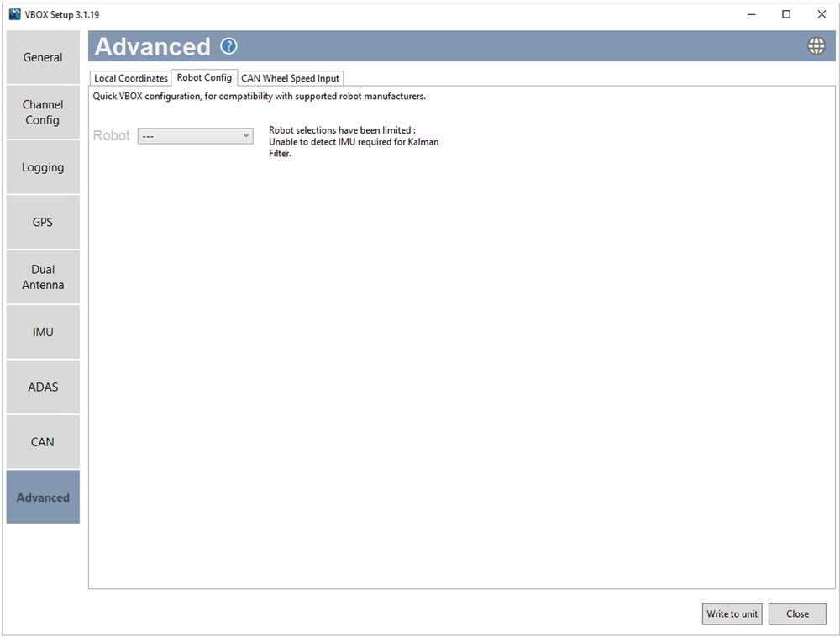This screenshot has height=637, width=840.
Task: Switch to the Local Coordinates tab
Action: pos(130,77)
